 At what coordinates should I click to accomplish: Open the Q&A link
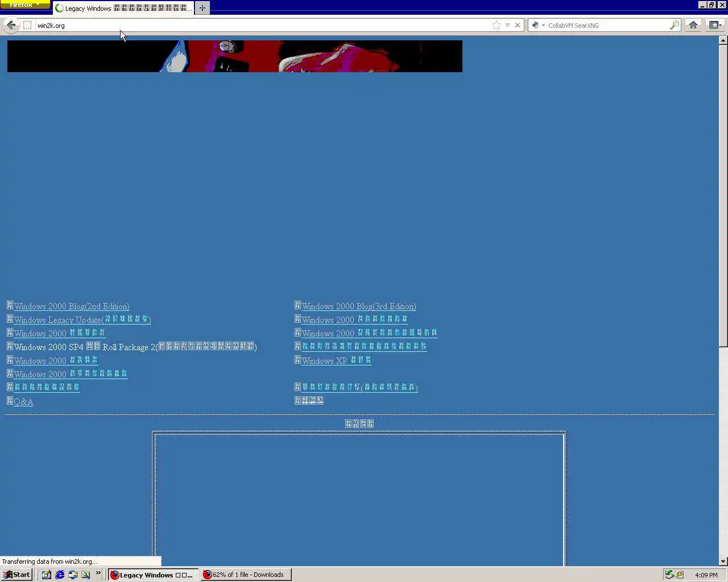pos(23,401)
